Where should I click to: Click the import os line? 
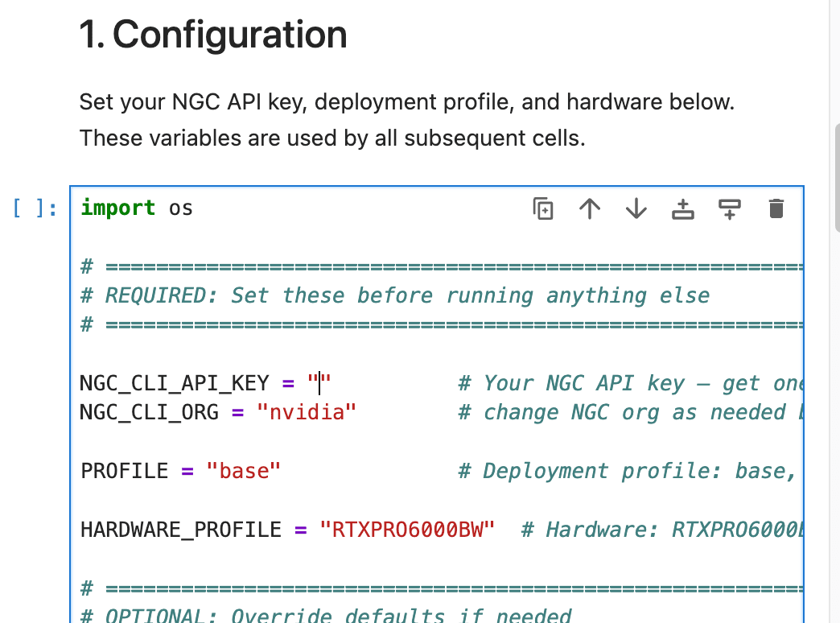click(x=137, y=208)
